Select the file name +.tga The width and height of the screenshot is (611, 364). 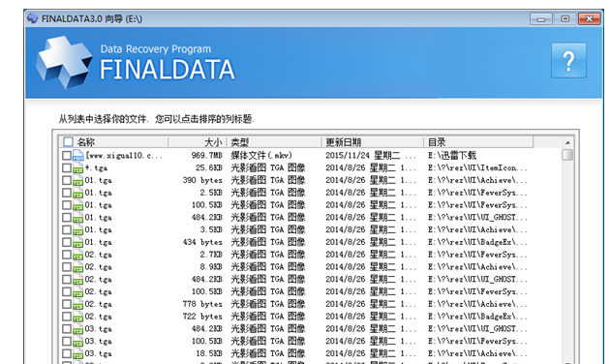(96, 168)
